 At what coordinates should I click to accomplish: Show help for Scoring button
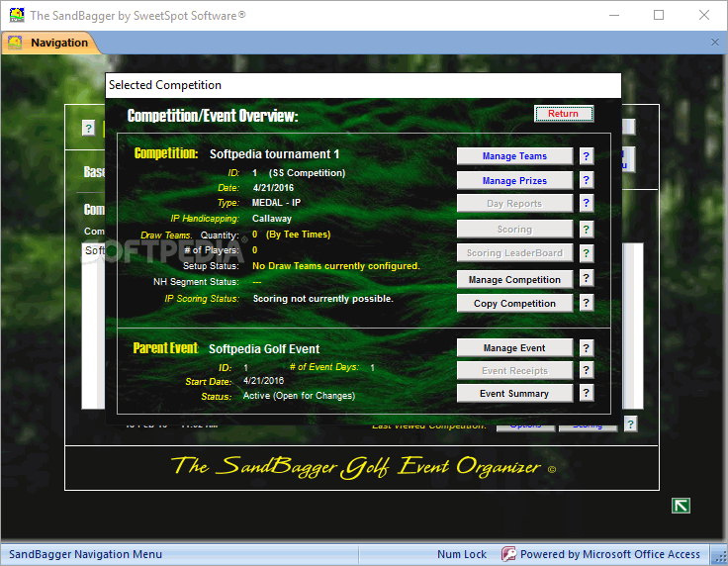click(x=587, y=230)
